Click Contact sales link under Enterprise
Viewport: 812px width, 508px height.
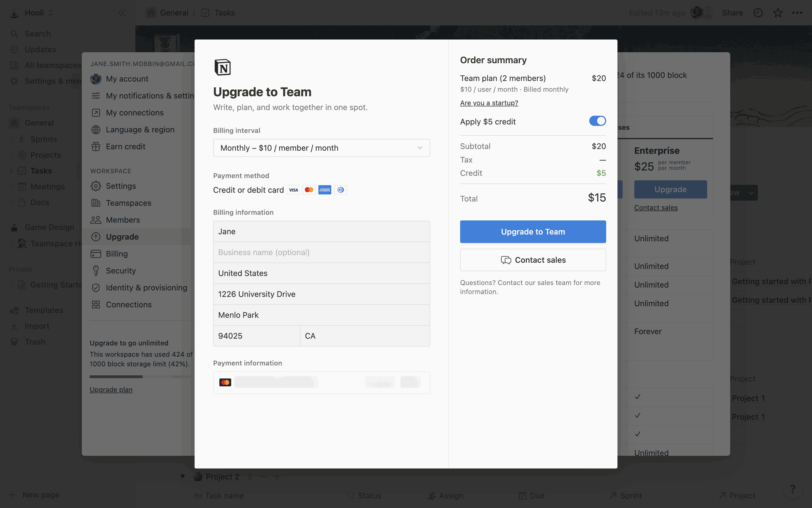656,208
